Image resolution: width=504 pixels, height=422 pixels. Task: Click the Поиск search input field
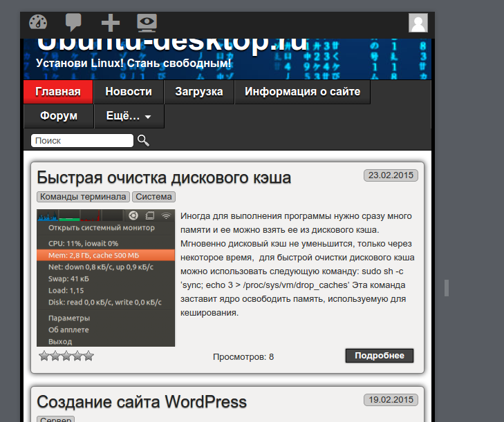[82, 140]
